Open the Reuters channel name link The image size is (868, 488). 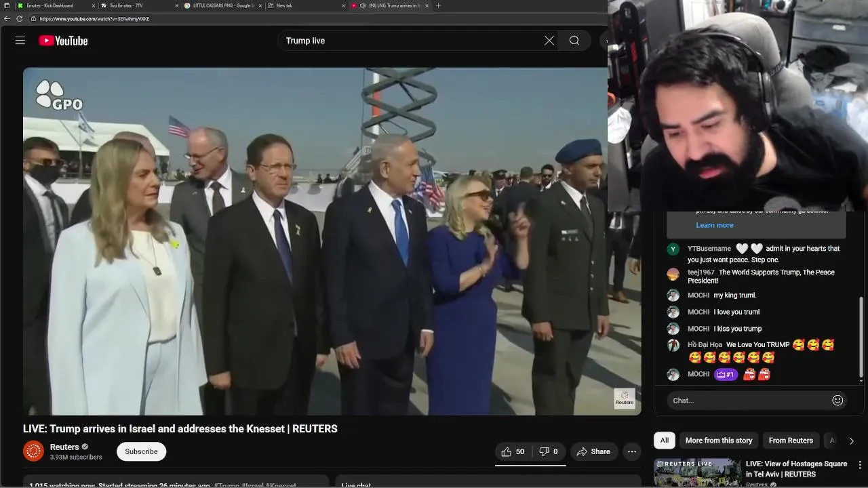(x=64, y=447)
